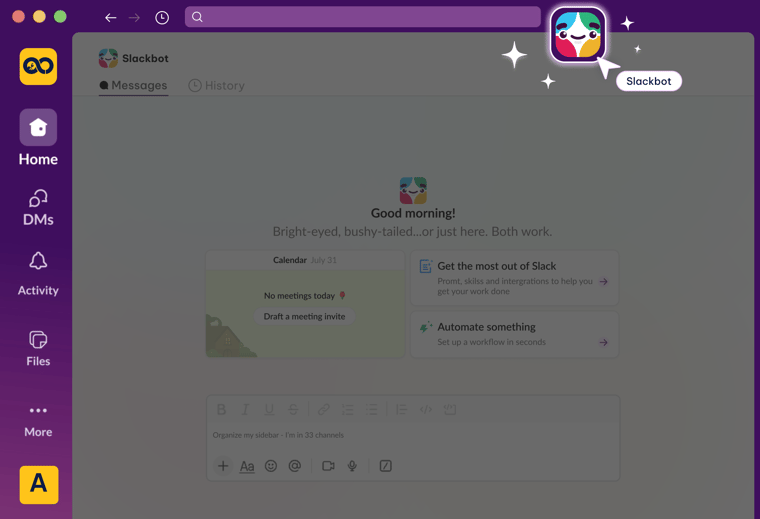Viewport: 760px width, 519px height.
Task: Open slash shortcuts in the composer
Action: coord(385,466)
